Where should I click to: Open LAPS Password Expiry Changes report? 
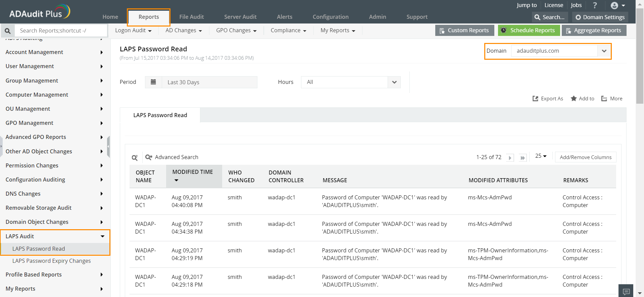(51, 261)
